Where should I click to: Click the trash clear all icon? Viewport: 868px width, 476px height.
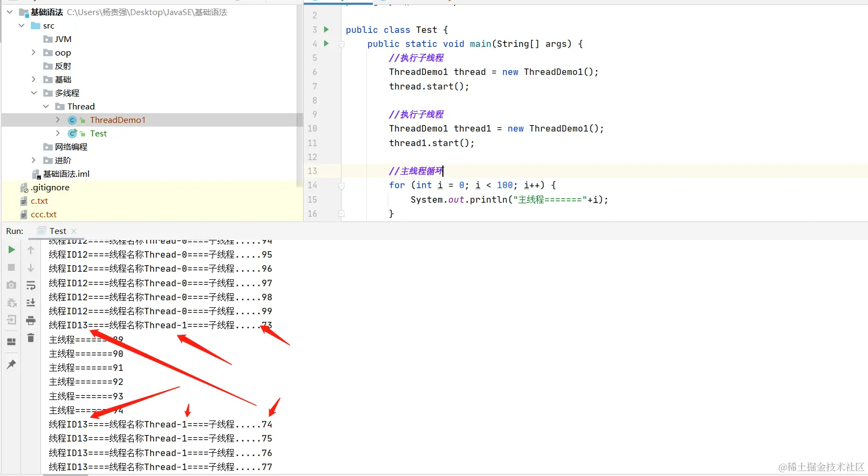pyautogui.click(x=31, y=338)
